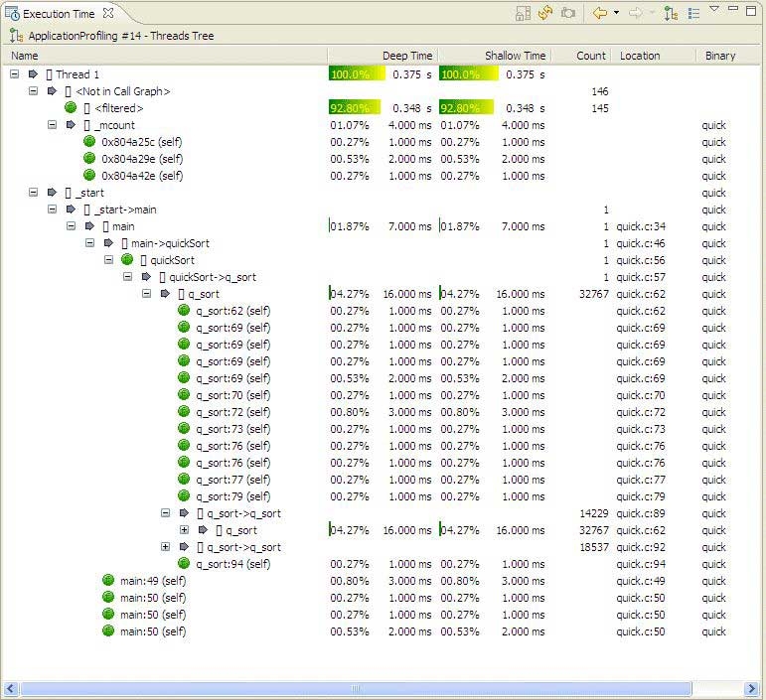Expand the q_sort node with count 18537

166,547
